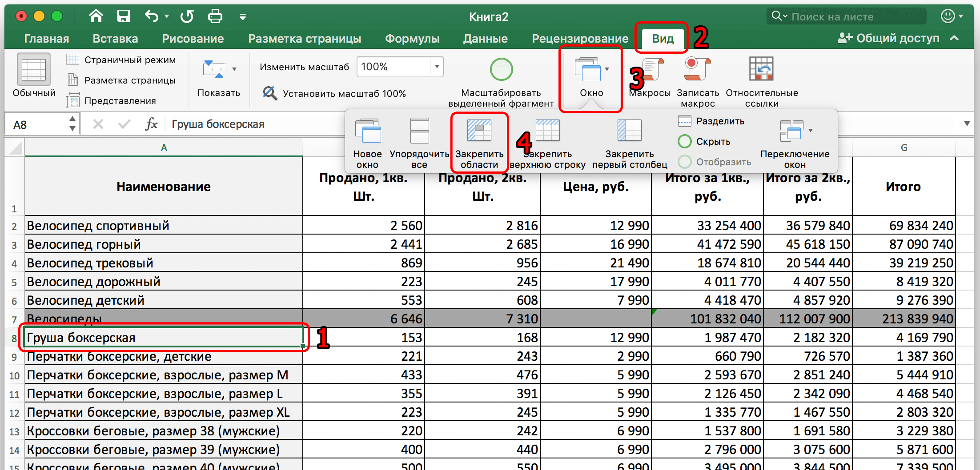Redo action with circular arrow icon
Image resolution: width=980 pixels, height=470 pixels.
pos(187,16)
